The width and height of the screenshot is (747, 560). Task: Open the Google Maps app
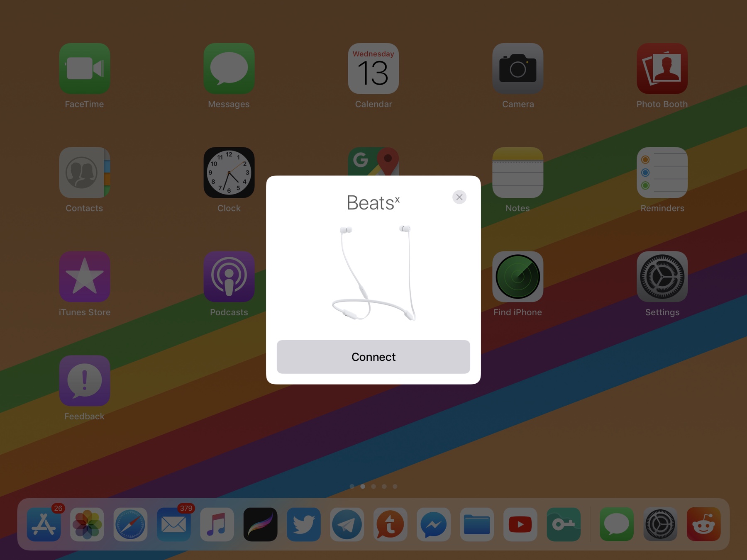(373, 161)
